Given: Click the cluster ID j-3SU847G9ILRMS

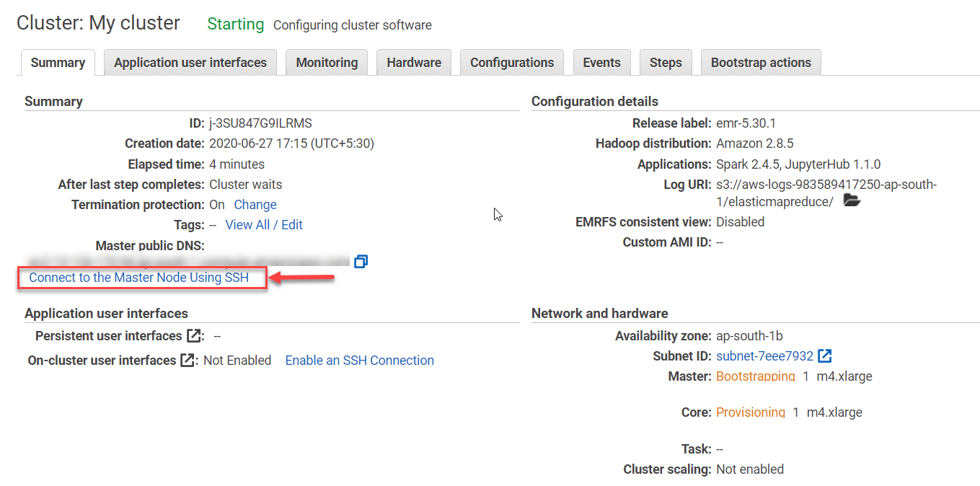Looking at the screenshot, I should (x=260, y=123).
